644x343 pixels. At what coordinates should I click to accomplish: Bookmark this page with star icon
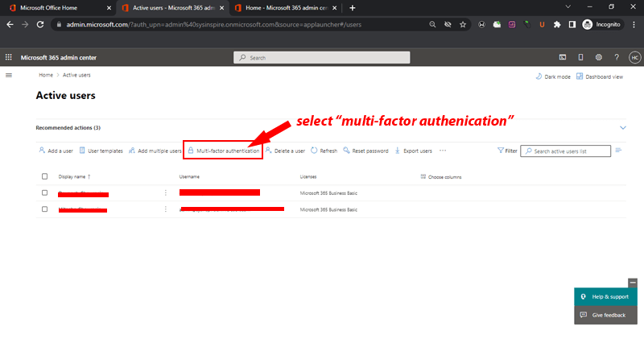click(x=463, y=25)
